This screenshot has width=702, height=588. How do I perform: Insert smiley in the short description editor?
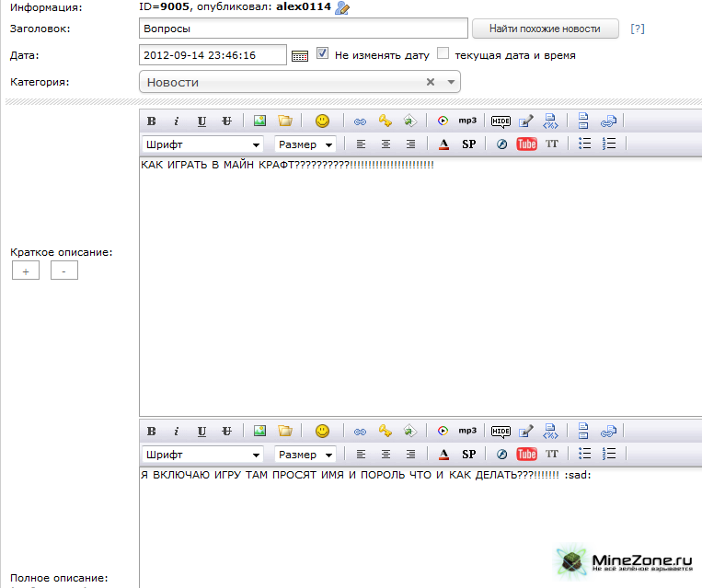[x=322, y=121]
